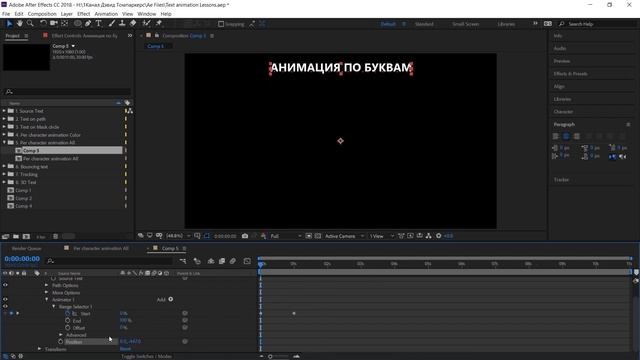Select the Pan Behind anchor point tool
The width and height of the screenshot is (640, 360).
click(64, 24)
